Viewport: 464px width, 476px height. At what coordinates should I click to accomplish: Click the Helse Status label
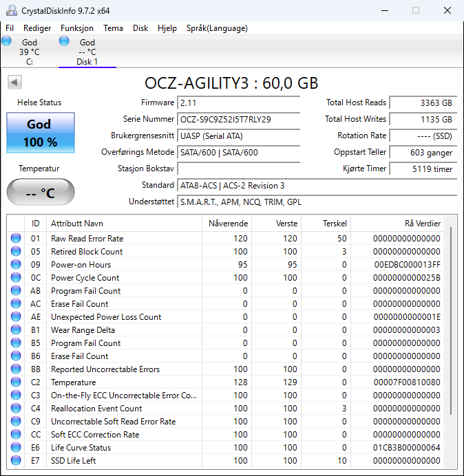pyautogui.click(x=39, y=102)
